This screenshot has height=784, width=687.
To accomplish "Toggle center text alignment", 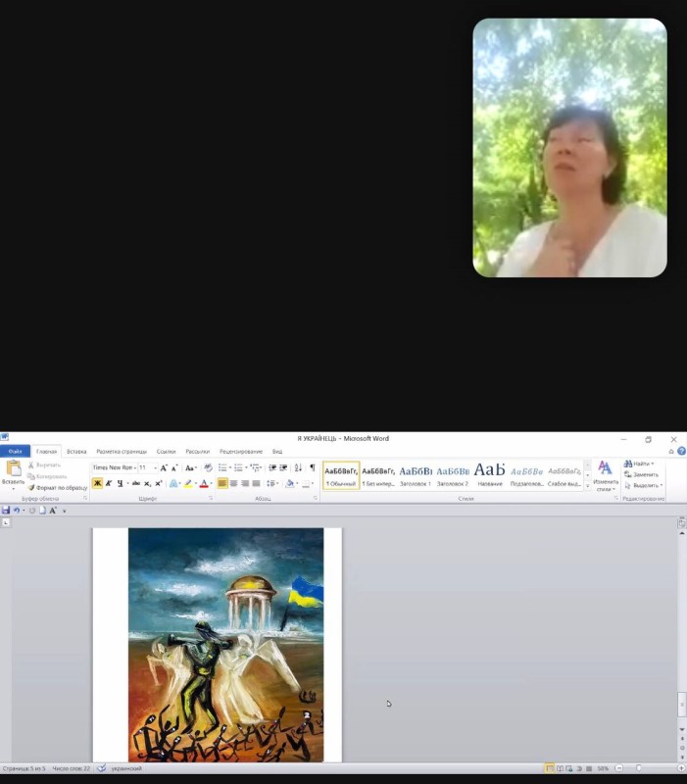I will pyautogui.click(x=233, y=483).
